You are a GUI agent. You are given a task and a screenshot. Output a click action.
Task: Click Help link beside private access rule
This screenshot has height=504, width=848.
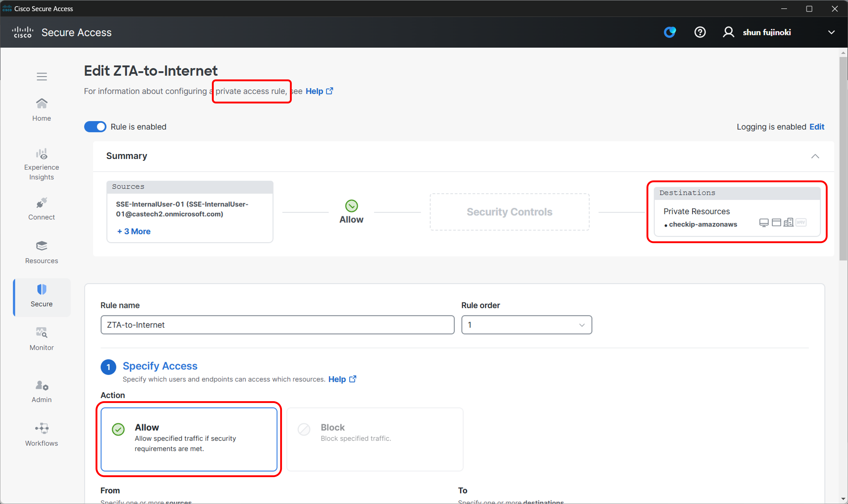(319, 91)
